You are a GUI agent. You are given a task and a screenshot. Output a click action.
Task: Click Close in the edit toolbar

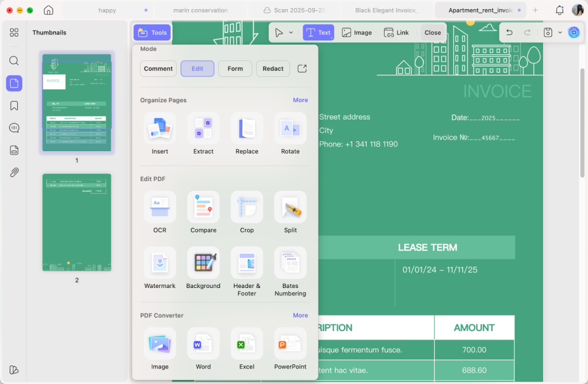click(432, 33)
